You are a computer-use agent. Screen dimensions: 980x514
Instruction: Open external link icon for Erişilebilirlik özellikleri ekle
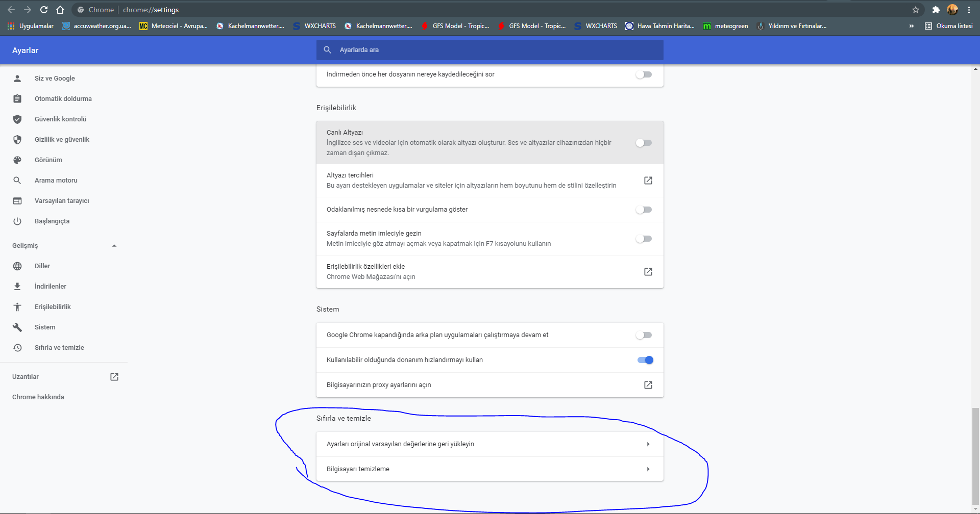(x=648, y=272)
